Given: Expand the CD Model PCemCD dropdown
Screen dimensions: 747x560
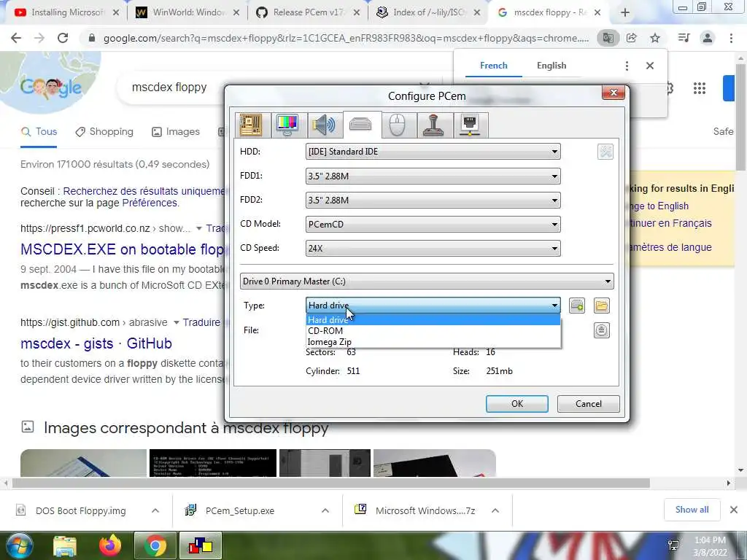Looking at the screenshot, I should (x=433, y=225).
